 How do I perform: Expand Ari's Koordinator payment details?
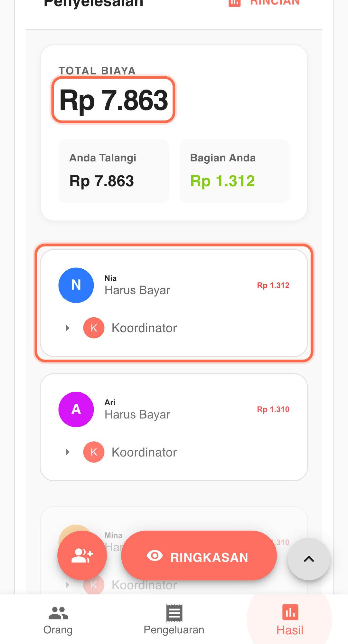[68, 452]
